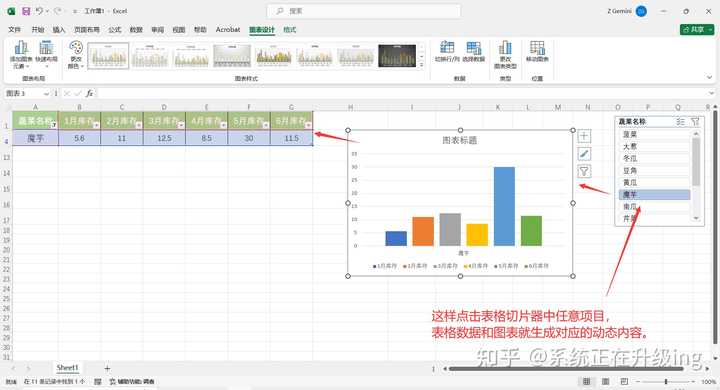Select the Sheet1 tab

[x=68, y=368]
